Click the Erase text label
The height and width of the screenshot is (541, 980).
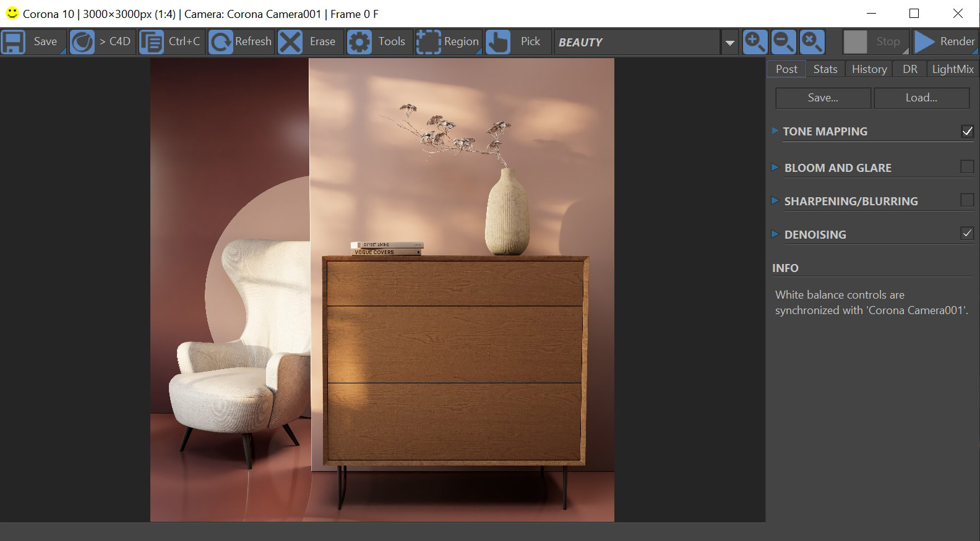point(322,41)
